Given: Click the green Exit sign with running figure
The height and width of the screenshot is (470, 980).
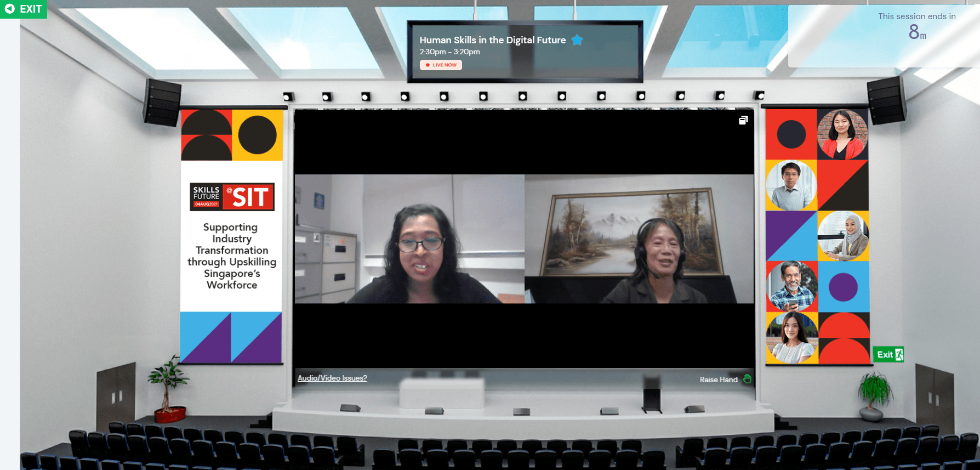Looking at the screenshot, I should coord(888,354).
